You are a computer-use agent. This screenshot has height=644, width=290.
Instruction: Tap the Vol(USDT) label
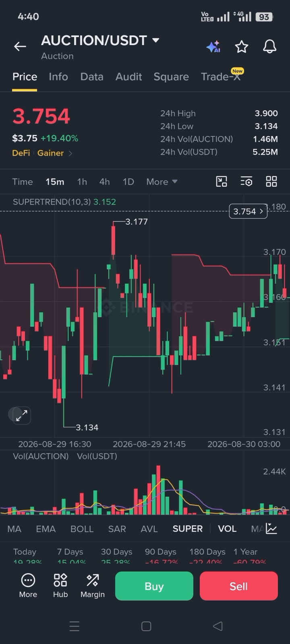pyautogui.click(x=97, y=456)
